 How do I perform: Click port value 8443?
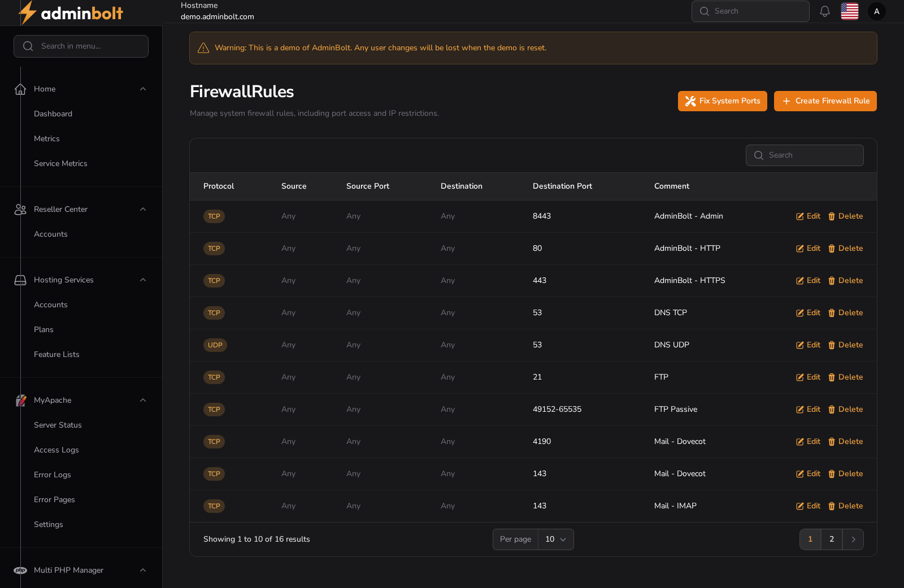tap(542, 216)
